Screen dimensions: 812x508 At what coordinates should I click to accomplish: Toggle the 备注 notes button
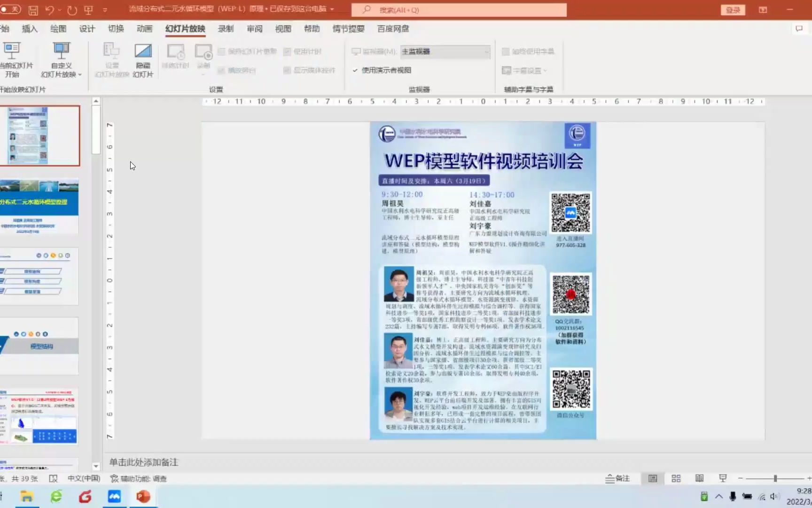pyautogui.click(x=617, y=478)
